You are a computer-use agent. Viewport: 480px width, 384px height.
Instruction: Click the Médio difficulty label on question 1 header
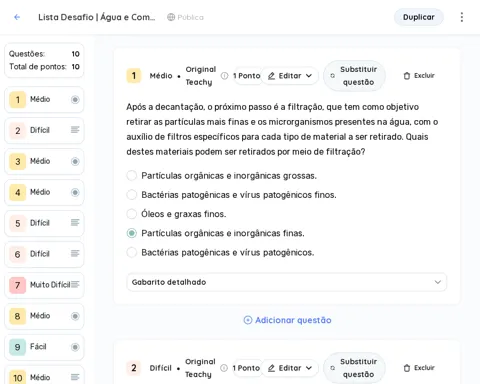click(161, 76)
